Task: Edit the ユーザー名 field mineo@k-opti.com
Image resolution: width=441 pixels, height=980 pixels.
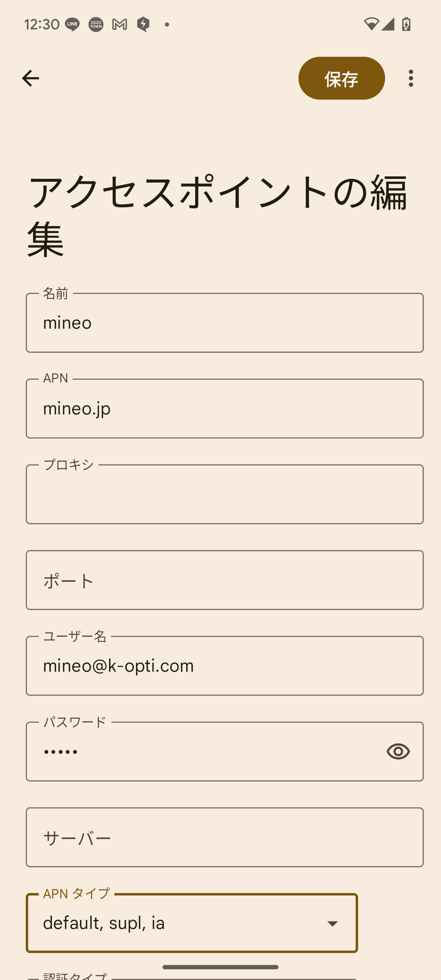Action: point(225,666)
